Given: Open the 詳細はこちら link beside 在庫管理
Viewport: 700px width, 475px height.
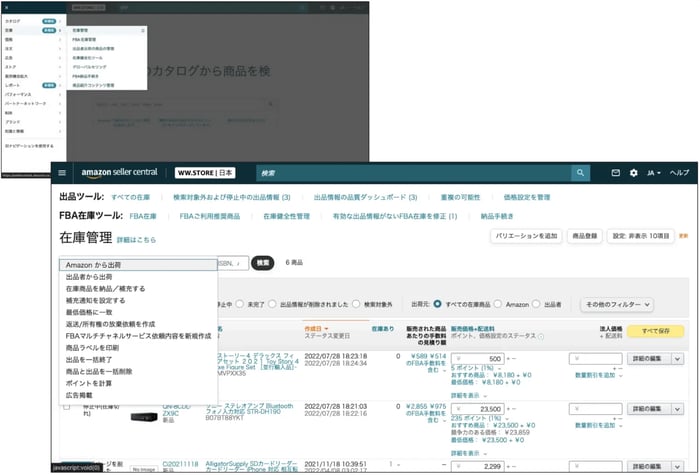Looking at the screenshot, I should [x=136, y=240].
